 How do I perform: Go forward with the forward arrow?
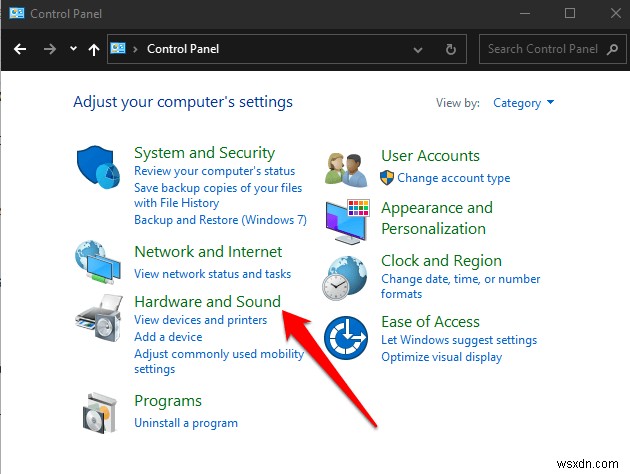point(49,49)
